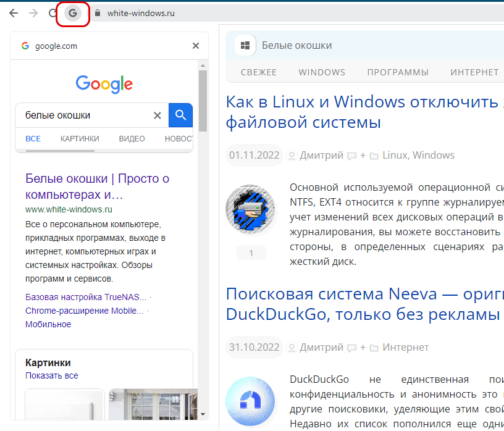Open the ИНТЕРНЕТ menu item
Screen dimensions: 504x431
tap(474, 72)
